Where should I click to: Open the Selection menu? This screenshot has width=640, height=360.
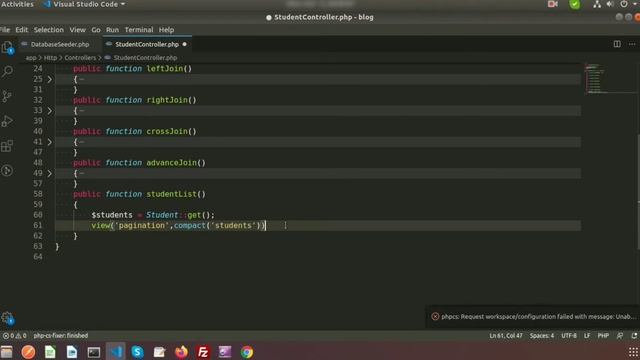point(49,30)
